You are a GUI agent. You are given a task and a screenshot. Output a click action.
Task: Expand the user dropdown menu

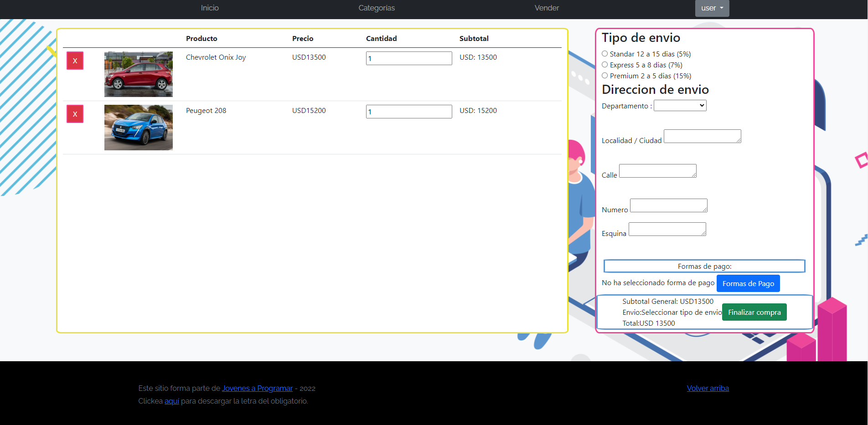coord(712,8)
